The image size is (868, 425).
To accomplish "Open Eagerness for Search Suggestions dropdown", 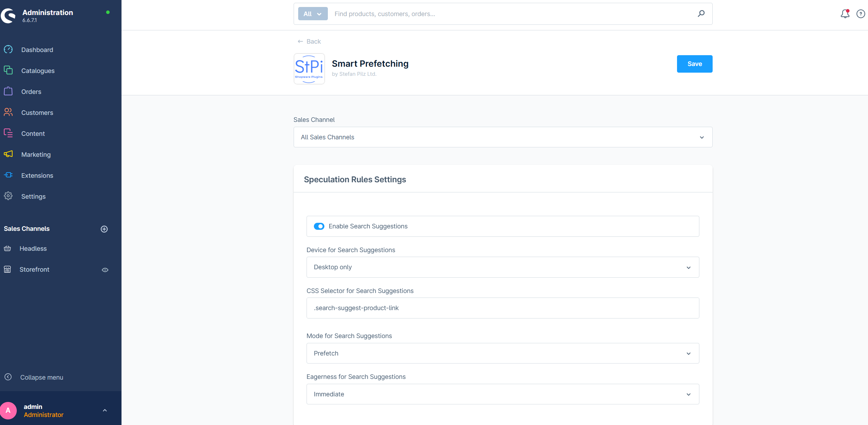I will pos(503,394).
